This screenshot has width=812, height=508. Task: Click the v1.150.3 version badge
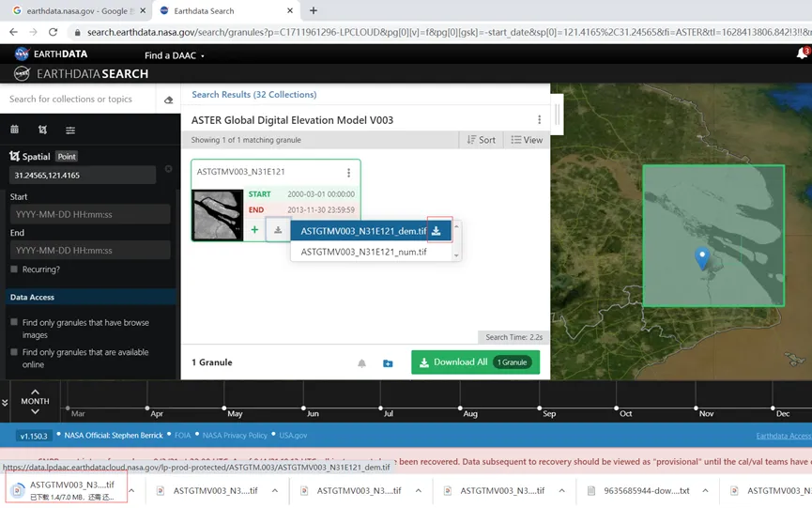pyautogui.click(x=34, y=436)
